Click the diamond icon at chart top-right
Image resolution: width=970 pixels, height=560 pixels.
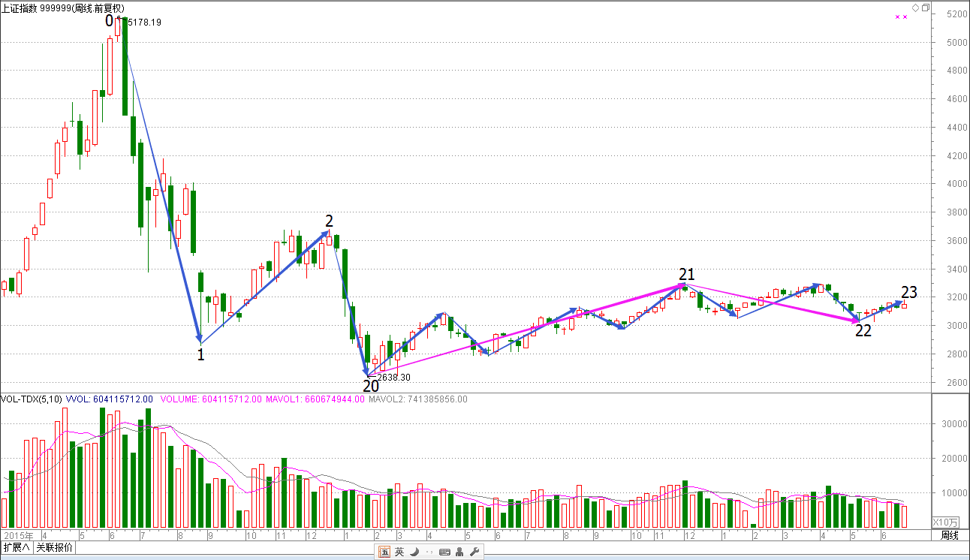point(915,8)
